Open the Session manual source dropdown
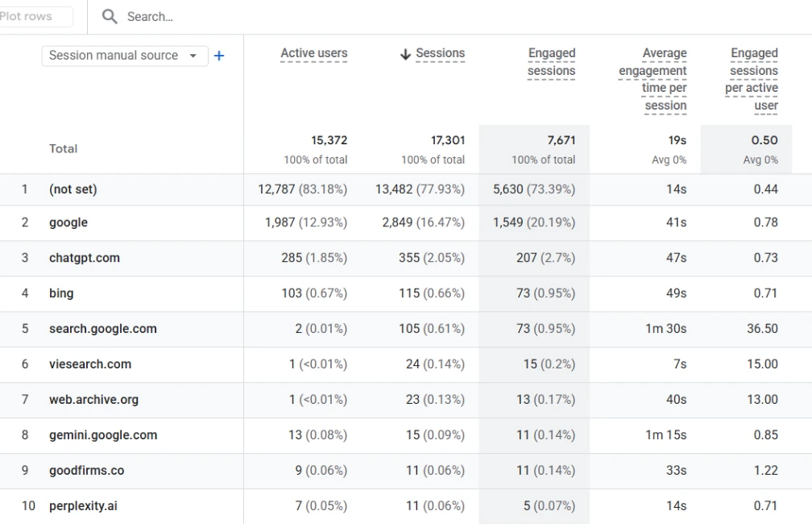The height and width of the screenshot is (532, 812). (x=125, y=56)
